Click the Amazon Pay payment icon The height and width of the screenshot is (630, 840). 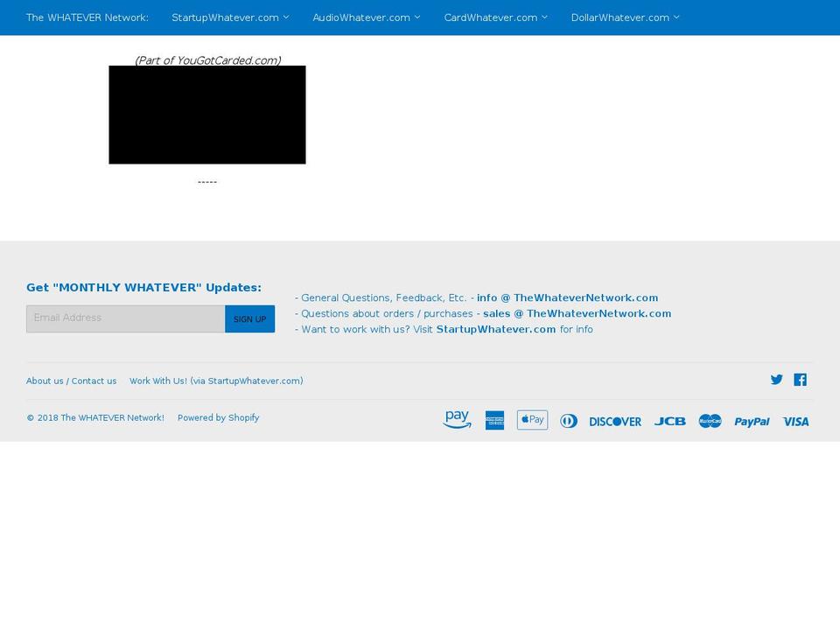(457, 419)
